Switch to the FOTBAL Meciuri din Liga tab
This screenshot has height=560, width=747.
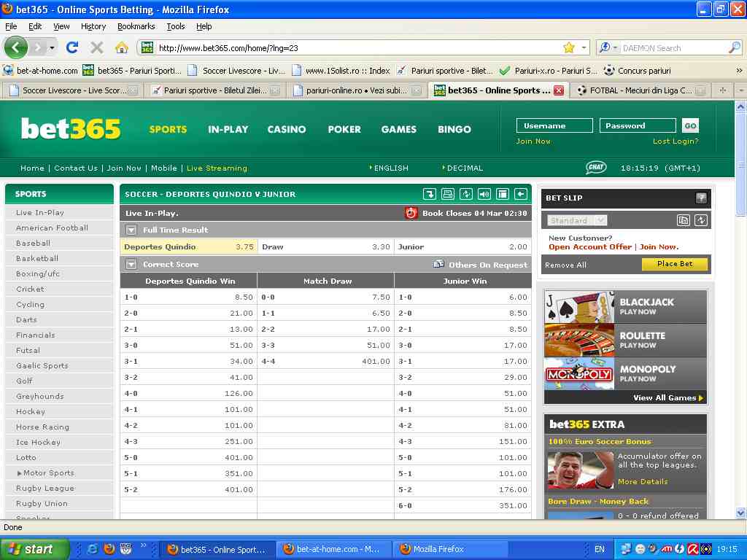(640, 90)
